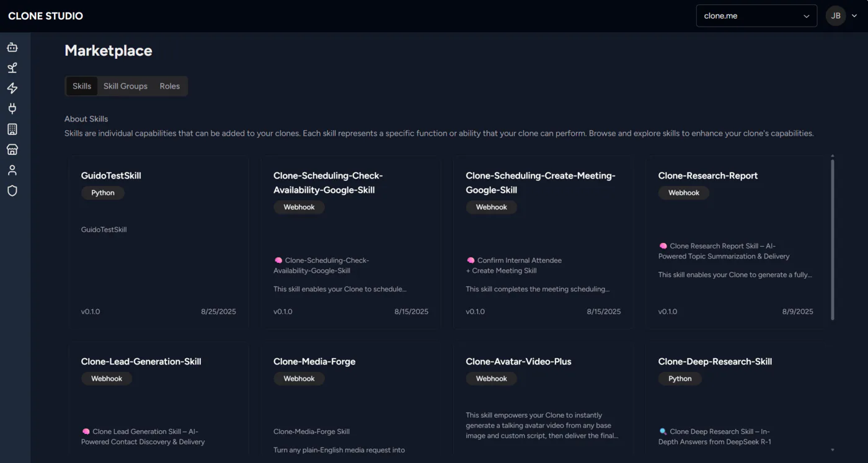Click the 8/9/2025 date on Clone-Research-Report
Image resolution: width=868 pixels, height=463 pixels.
tap(797, 312)
